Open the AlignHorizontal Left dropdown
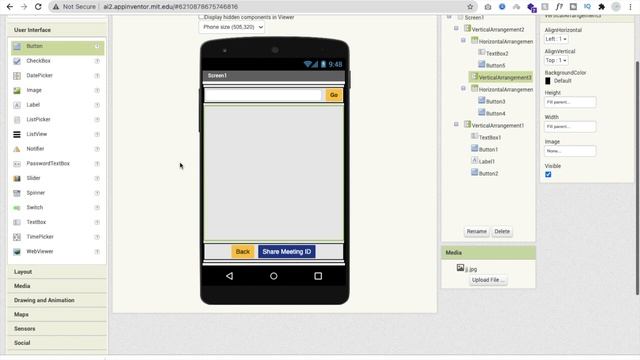This screenshot has width=640, height=360. coord(556,39)
